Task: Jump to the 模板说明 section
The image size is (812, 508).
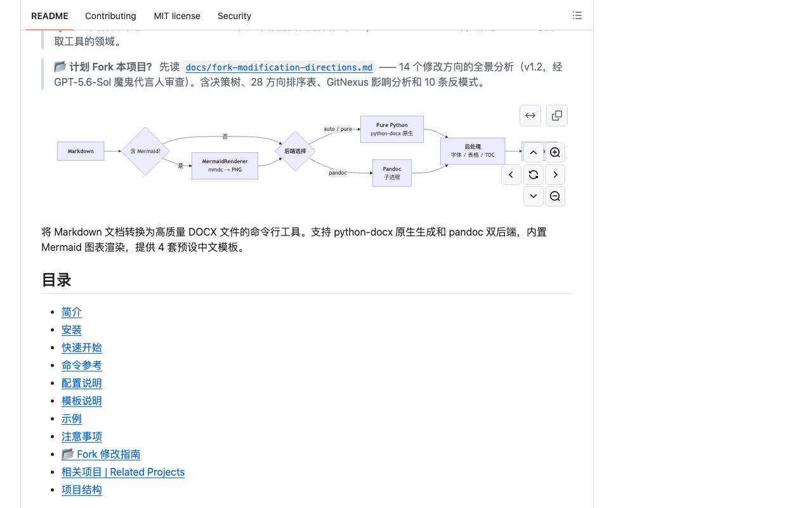Action: (x=82, y=401)
